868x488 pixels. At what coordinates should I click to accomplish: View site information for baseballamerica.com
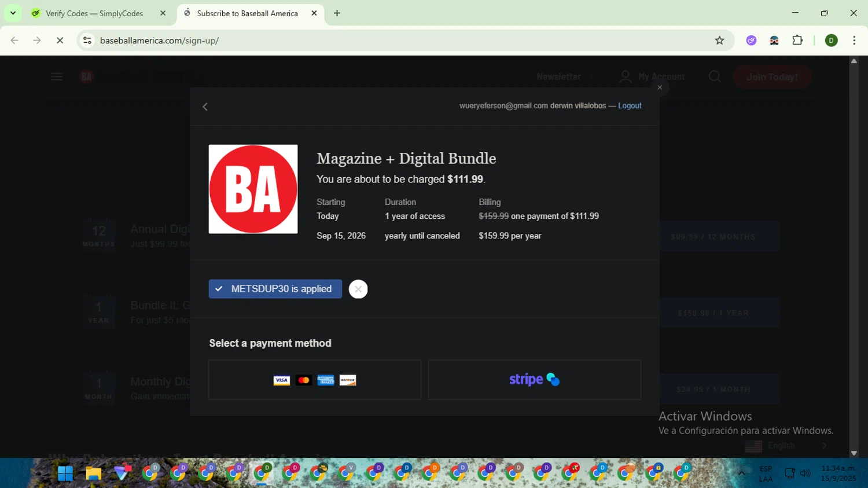tap(87, 41)
